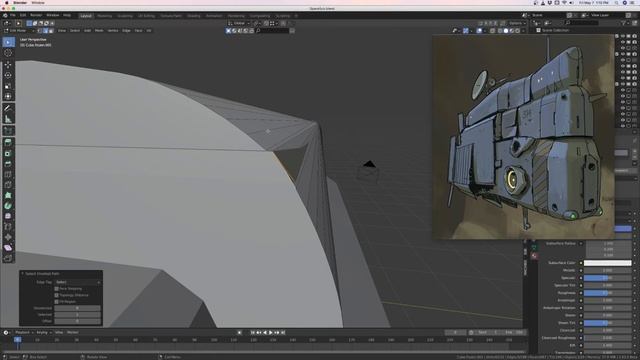Click Scene Collection in the outliner
Image resolution: width=640 pixels, height=360 pixels.
coord(555,31)
